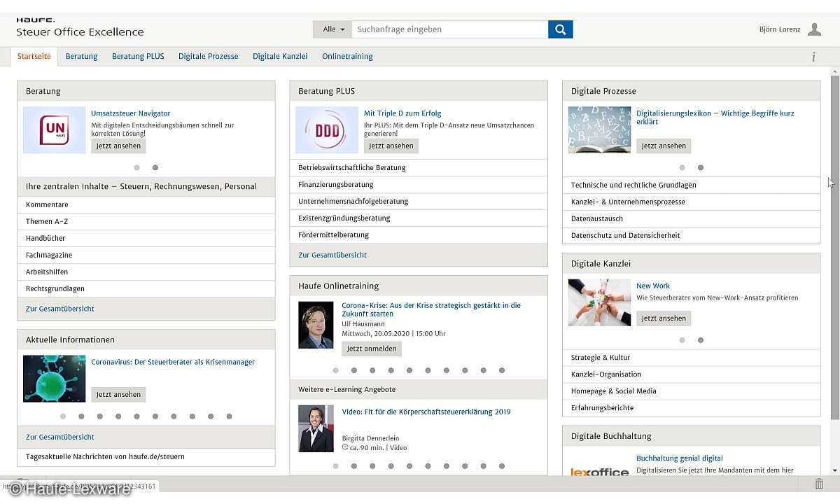Open 'Buchhaltung genial digital' link
Screen dimensions: 840x504
[x=680, y=458]
